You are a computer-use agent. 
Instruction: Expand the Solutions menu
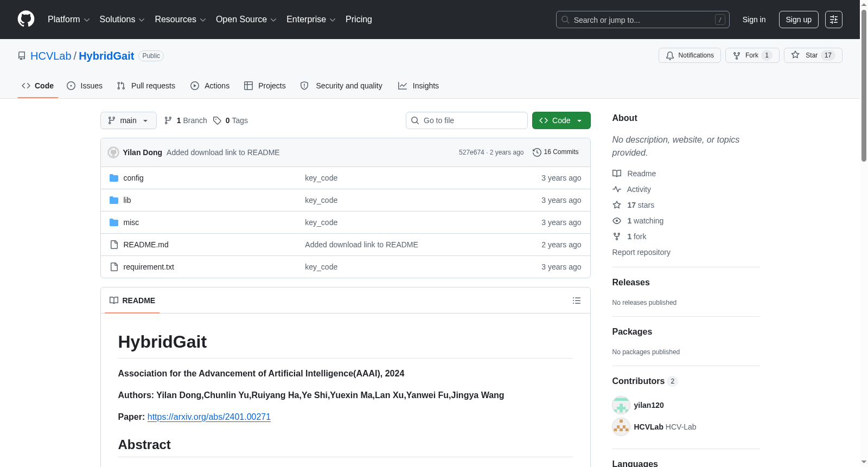(x=122, y=20)
